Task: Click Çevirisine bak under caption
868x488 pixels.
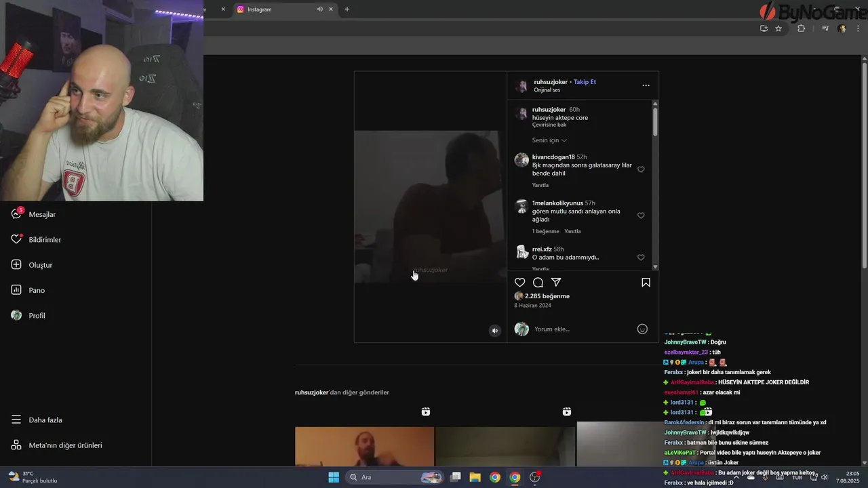Action: [549, 125]
